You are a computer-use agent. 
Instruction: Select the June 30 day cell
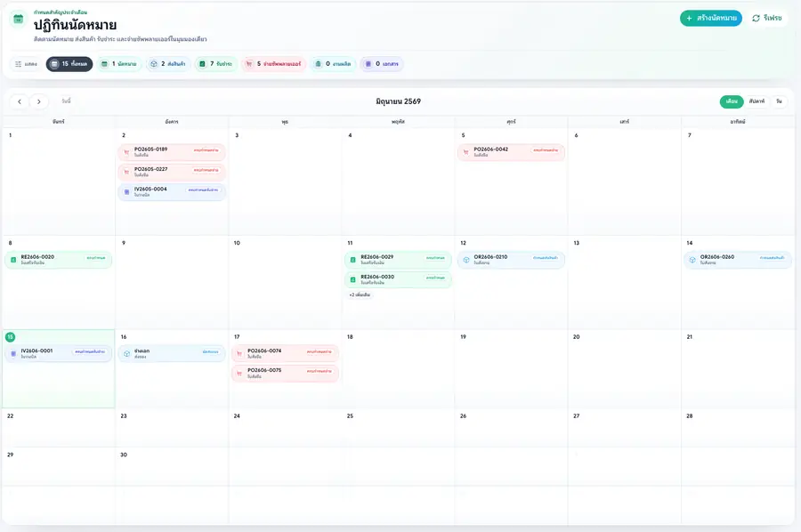click(x=172, y=467)
